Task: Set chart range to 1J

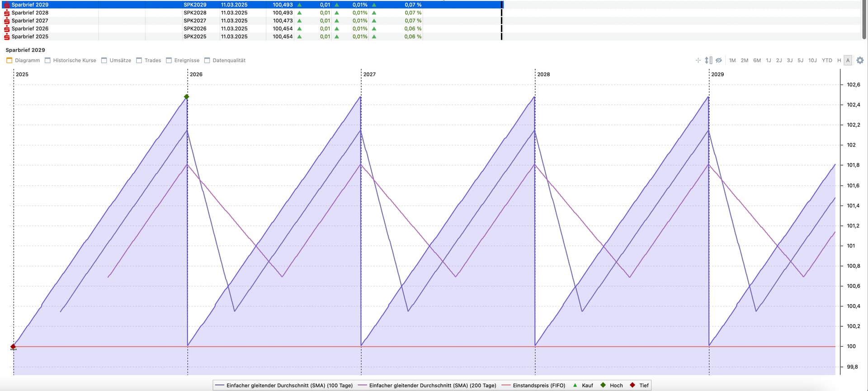Action: click(x=769, y=61)
